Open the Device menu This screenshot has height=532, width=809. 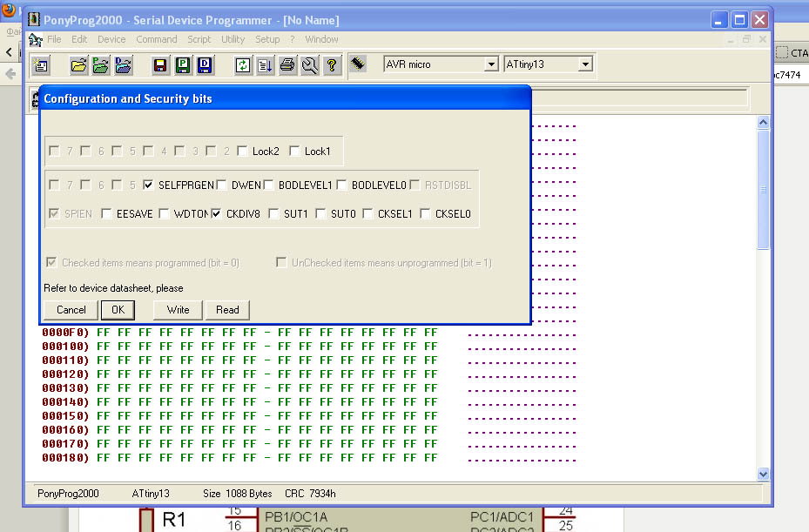pyautogui.click(x=111, y=39)
